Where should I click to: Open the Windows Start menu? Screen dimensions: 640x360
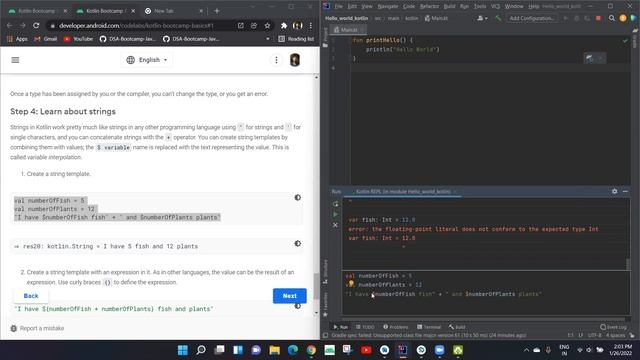coord(182,350)
